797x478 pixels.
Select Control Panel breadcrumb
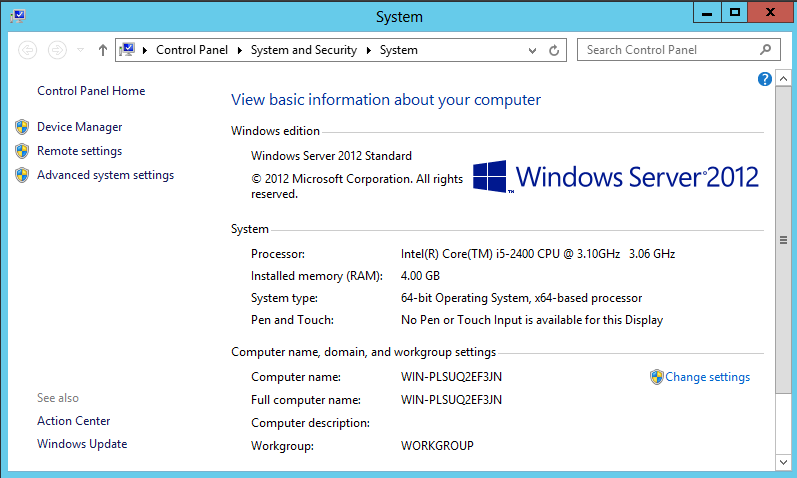(192, 50)
